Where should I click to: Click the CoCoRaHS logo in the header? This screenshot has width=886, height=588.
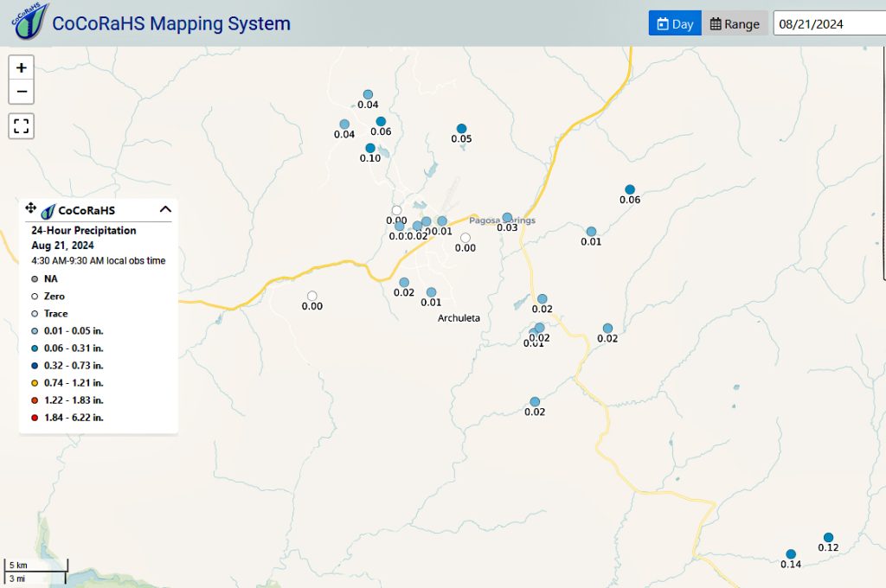coord(30,22)
